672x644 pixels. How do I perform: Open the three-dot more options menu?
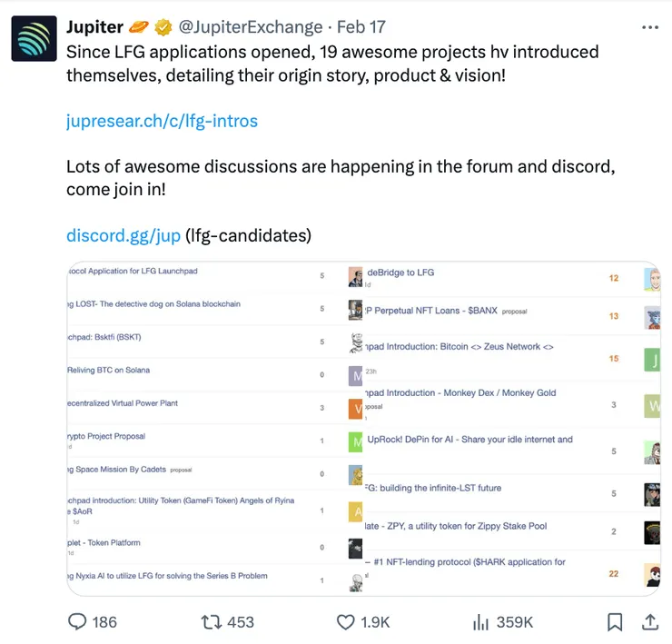pyautogui.click(x=649, y=27)
